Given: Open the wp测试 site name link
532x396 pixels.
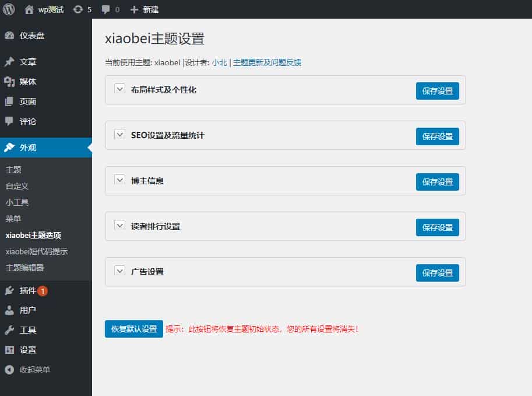Looking at the screenshot, I should tap(51, 9).
